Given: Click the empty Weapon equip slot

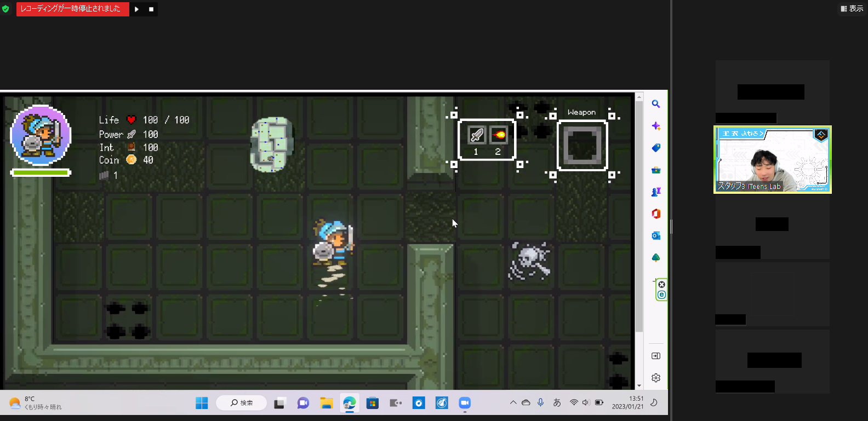Looking at the screenshot, I should click(583, 146).
